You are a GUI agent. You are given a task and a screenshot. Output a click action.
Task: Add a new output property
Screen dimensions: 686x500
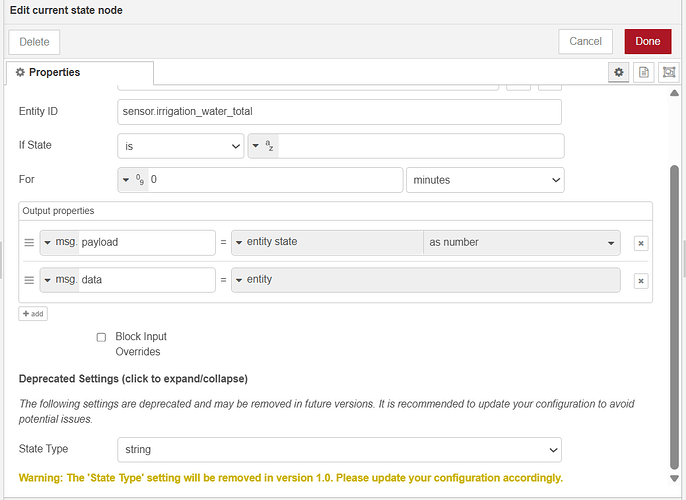click(x=33, y=313)
